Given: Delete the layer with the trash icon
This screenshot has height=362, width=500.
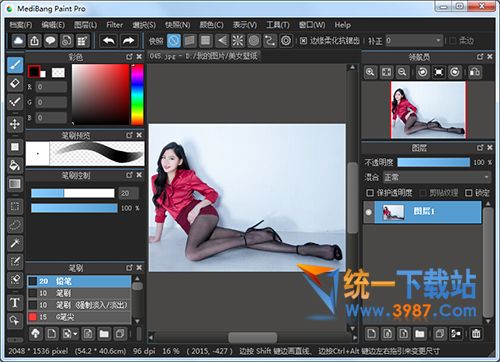Looking at the screenshot, I should [476, 334].
